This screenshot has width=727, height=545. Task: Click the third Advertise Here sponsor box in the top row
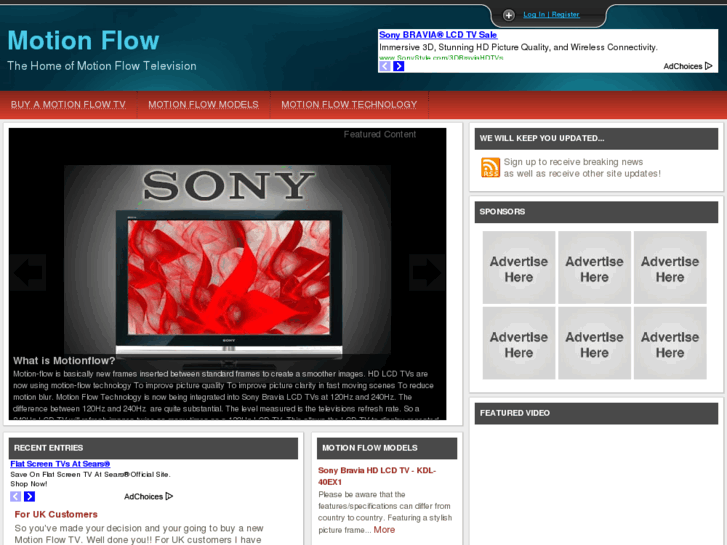point(670,268)
